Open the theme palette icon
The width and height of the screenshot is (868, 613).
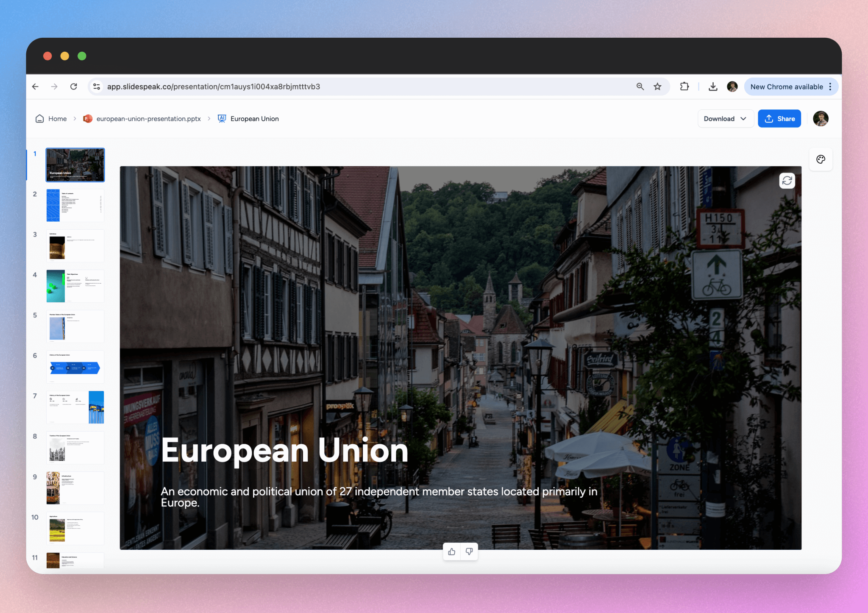click(x=821, y=159)
